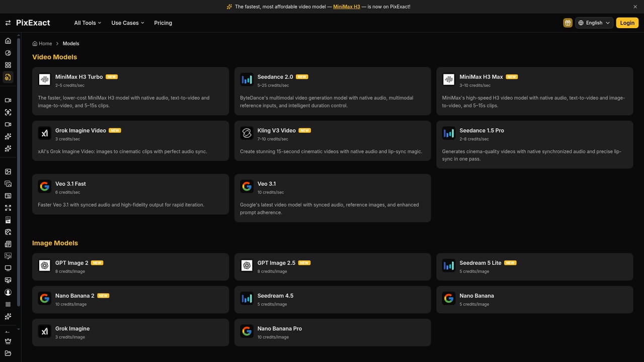Viewport: 644px width, 362px height.
Task: Expand the Use Cases dropdown
Action: (128, 23)
